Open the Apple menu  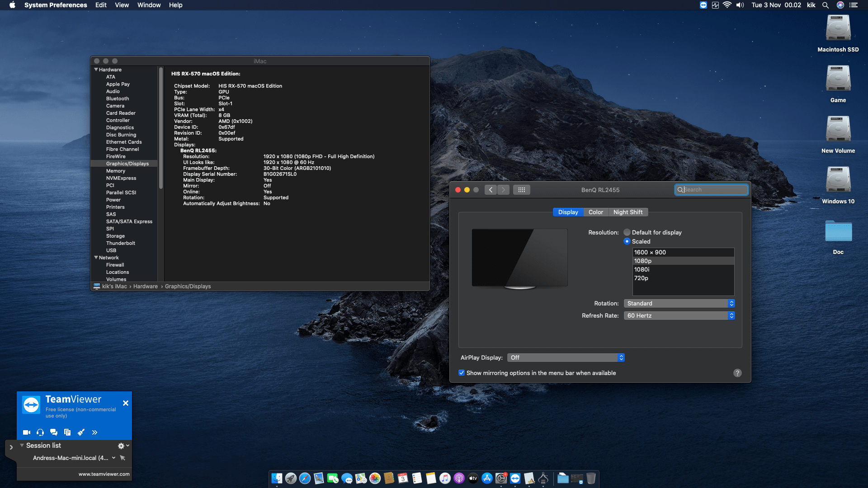click(12, 5)
